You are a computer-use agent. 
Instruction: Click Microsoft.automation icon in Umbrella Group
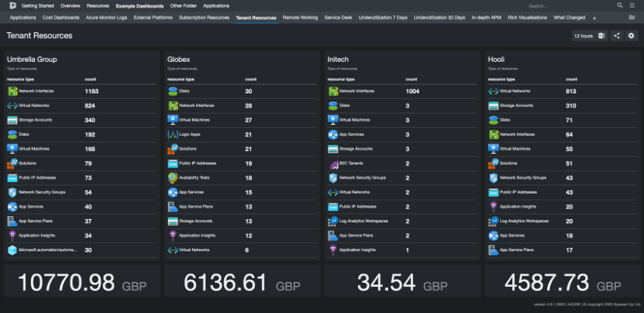(12, 250)
